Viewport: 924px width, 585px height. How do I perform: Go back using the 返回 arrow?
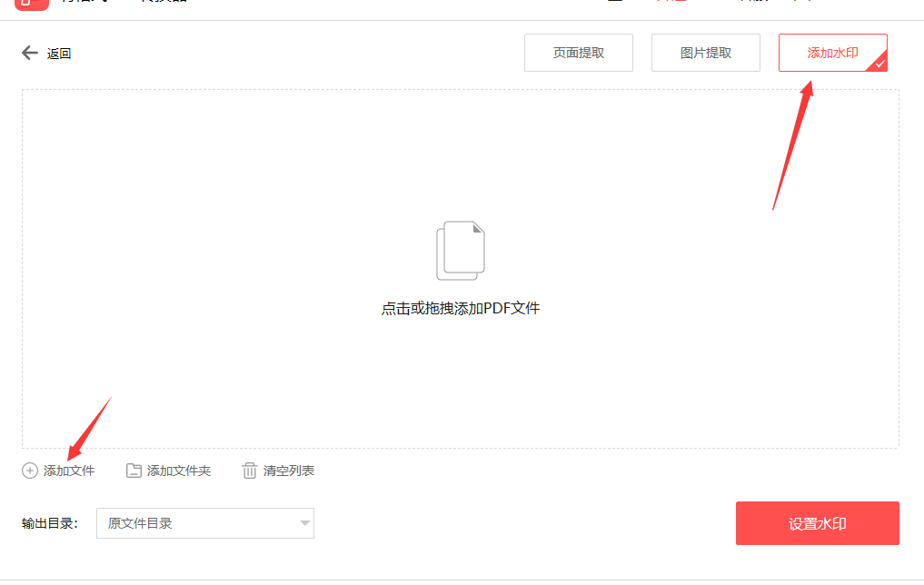coord(30,53)
